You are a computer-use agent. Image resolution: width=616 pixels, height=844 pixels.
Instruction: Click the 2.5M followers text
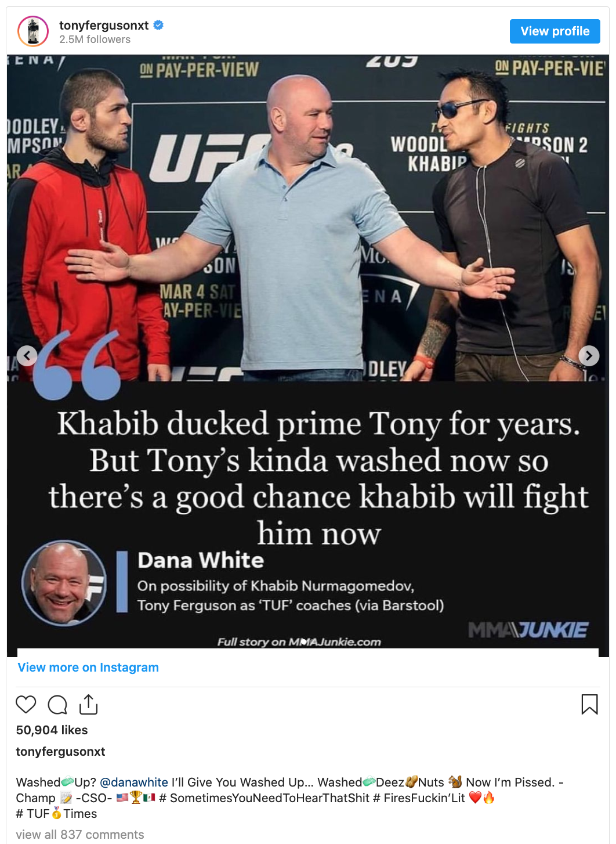coord(95,39)
